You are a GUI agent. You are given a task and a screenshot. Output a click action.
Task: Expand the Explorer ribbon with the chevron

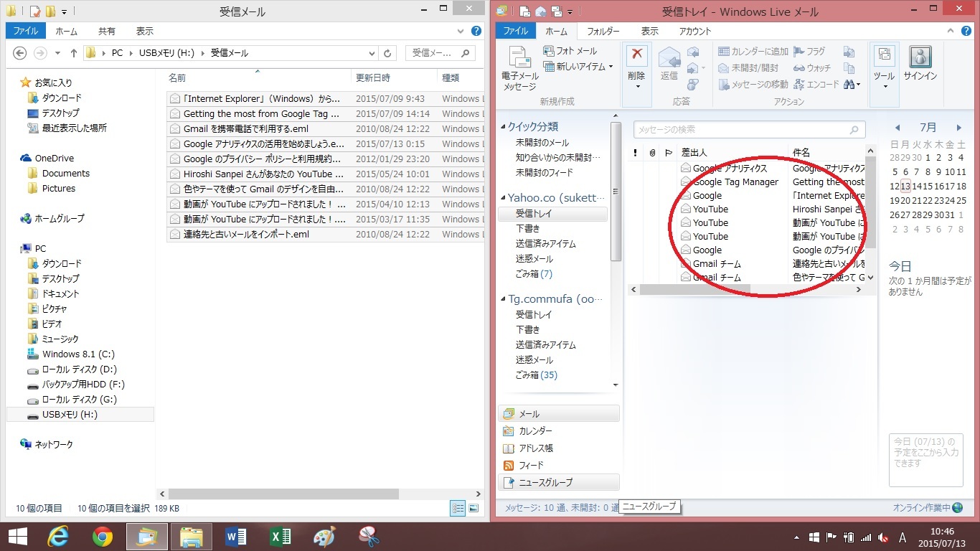[x=461, y=32]
